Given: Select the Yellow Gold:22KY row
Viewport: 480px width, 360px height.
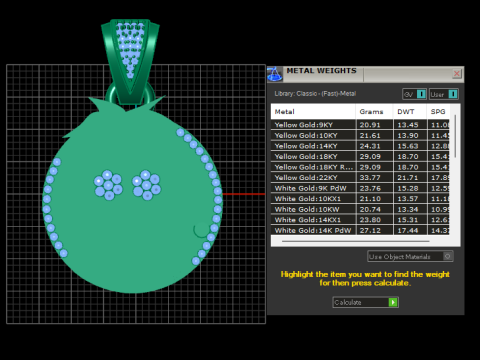Looking at the screenshot, I should 360,178.
